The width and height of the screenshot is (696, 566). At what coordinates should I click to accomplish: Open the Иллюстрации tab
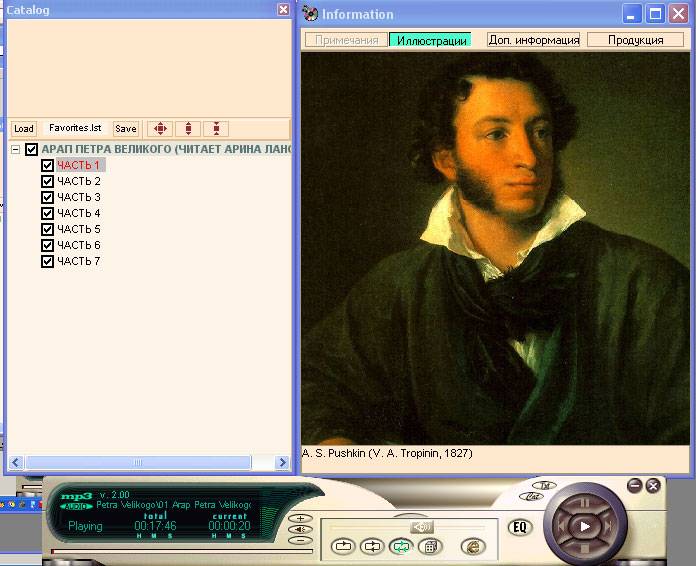430,40
